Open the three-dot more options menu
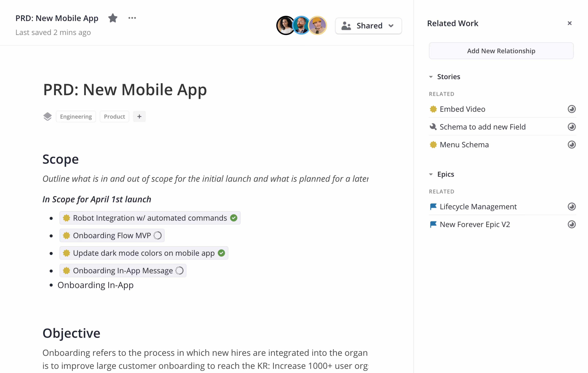The height and width of the screenshot is (373, 588). [x=132, y=18]
